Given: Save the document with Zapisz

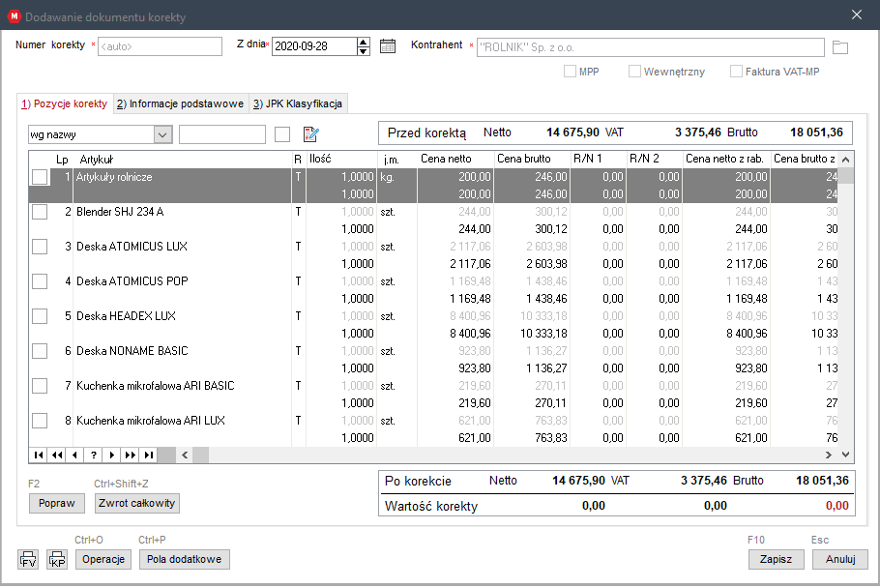Looking at the screenshot, I should click(776, 559).
